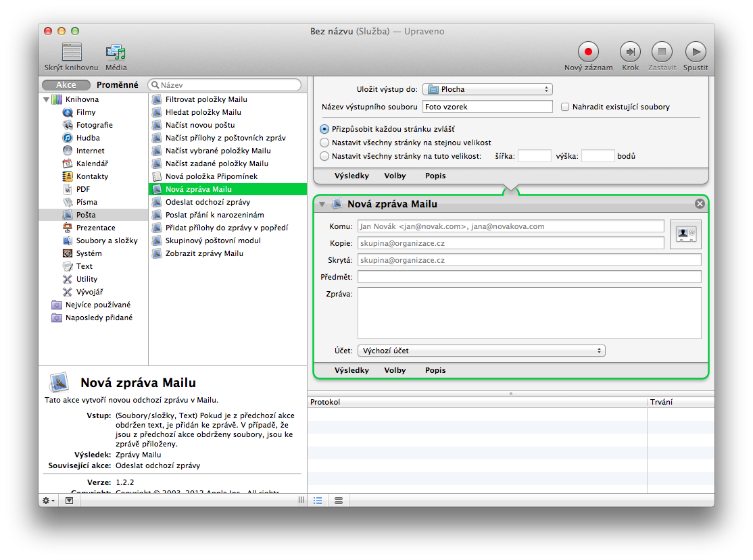This screenshot has width=753, height=560.
Task: Click the Krok step button
Action: [x=630, y=51]
